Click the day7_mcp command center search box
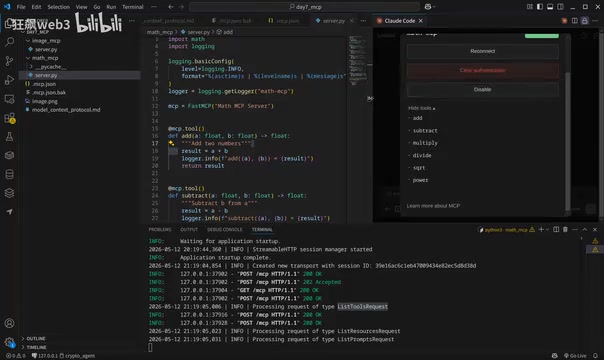 point(304,7)
